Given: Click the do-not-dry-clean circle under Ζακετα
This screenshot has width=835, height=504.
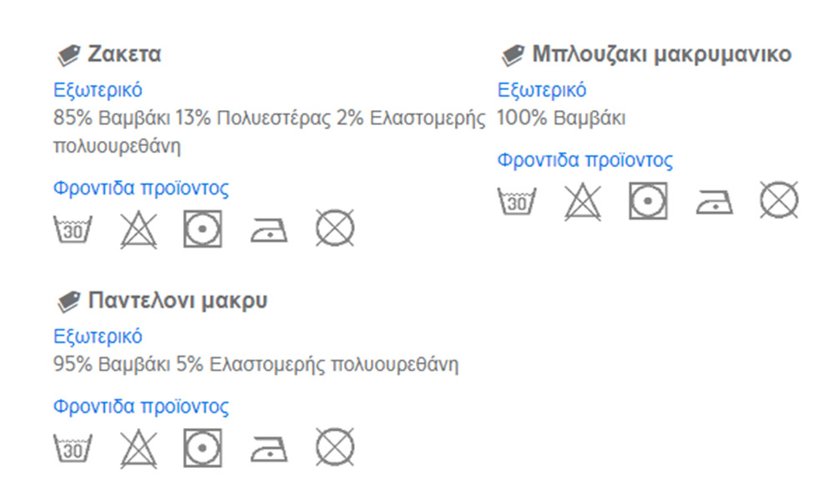Looking at the screenshot, I should point(335,229).
